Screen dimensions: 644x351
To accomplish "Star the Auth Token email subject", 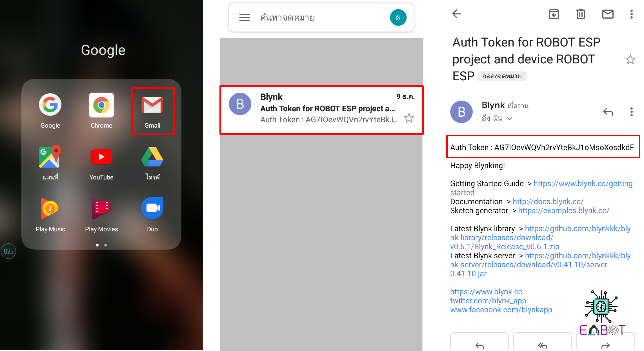I will point(630,59).
